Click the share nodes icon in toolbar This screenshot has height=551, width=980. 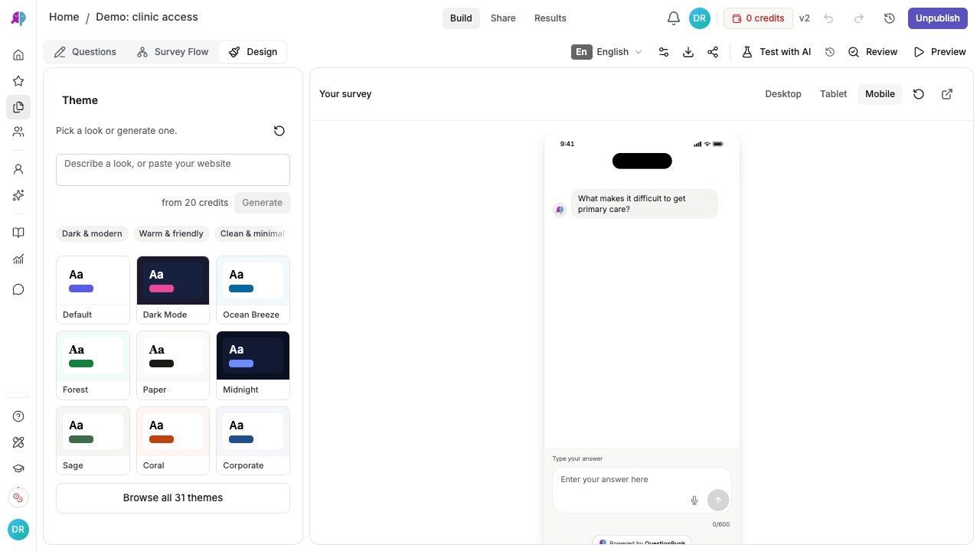click(713, 52)
